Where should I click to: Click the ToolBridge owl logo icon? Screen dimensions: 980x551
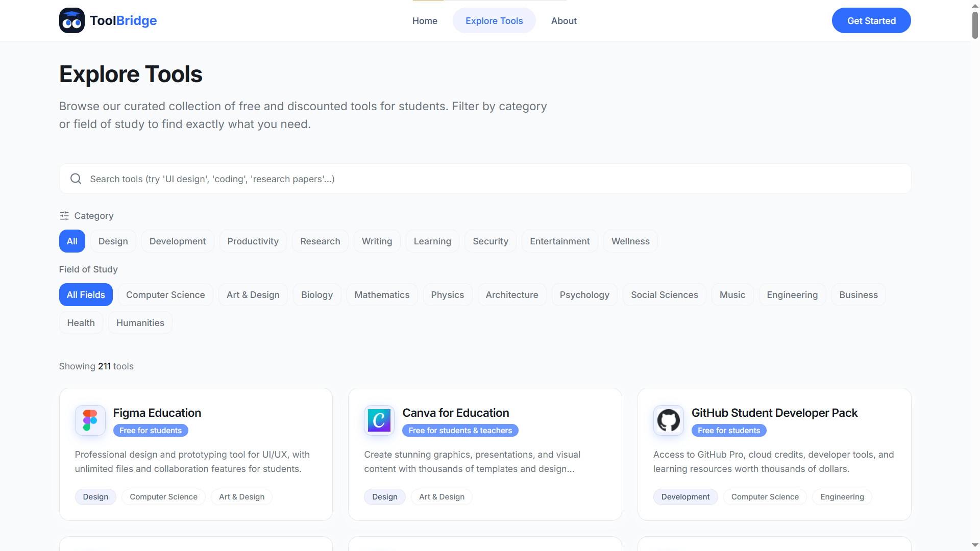[x=72, y=20]
